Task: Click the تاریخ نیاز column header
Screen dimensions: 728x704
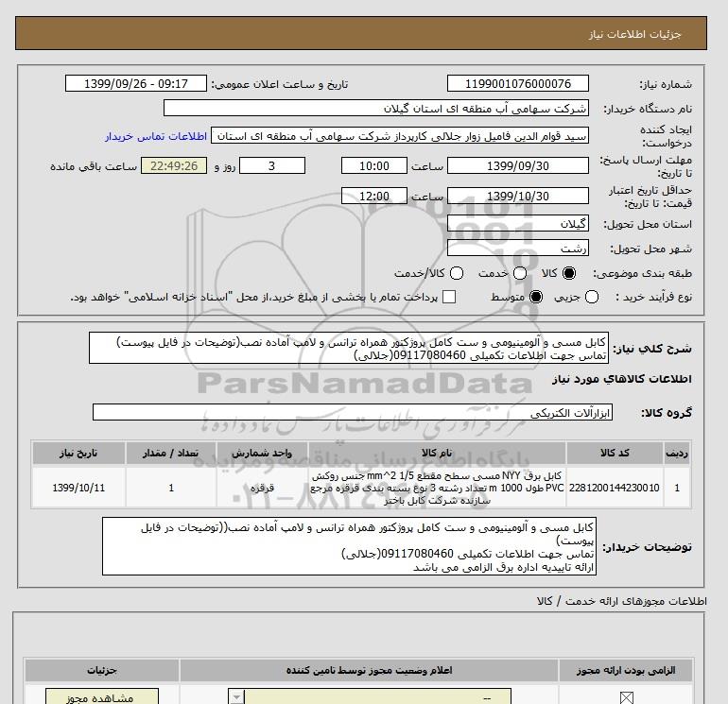Action: coord(78,453)
